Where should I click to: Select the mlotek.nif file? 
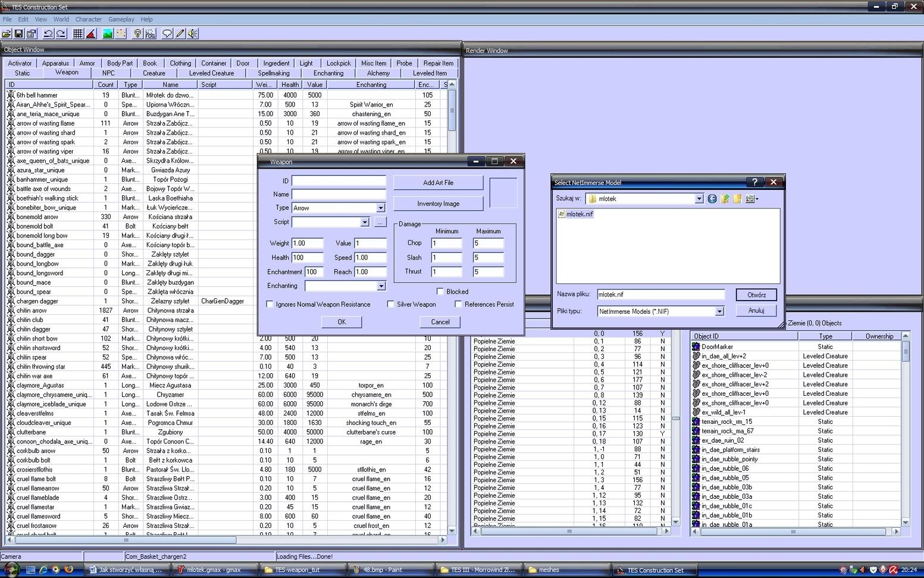coord(575,214)
